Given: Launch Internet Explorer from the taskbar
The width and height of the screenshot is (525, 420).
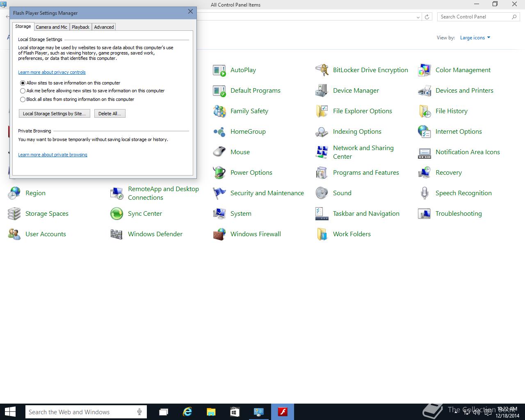Looking at the screenshot, I should pyautogui.click(x=187, y=412).
